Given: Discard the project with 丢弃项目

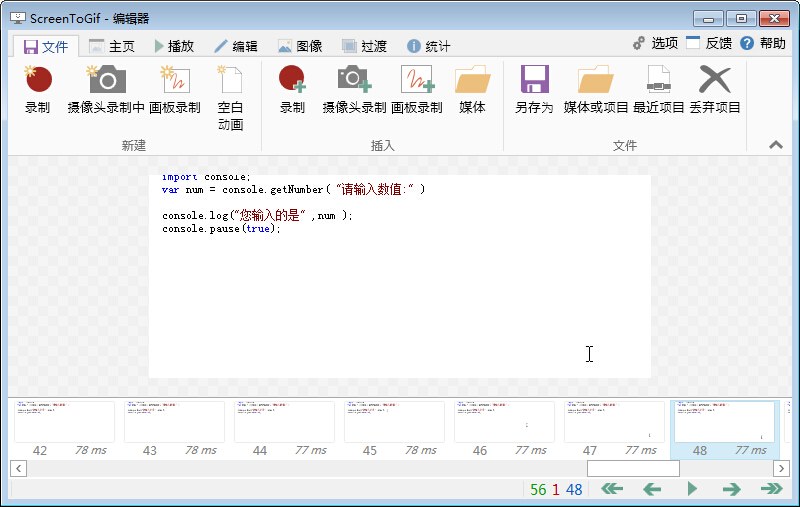Looking at the screenshot, I should (x=715, y=90).
